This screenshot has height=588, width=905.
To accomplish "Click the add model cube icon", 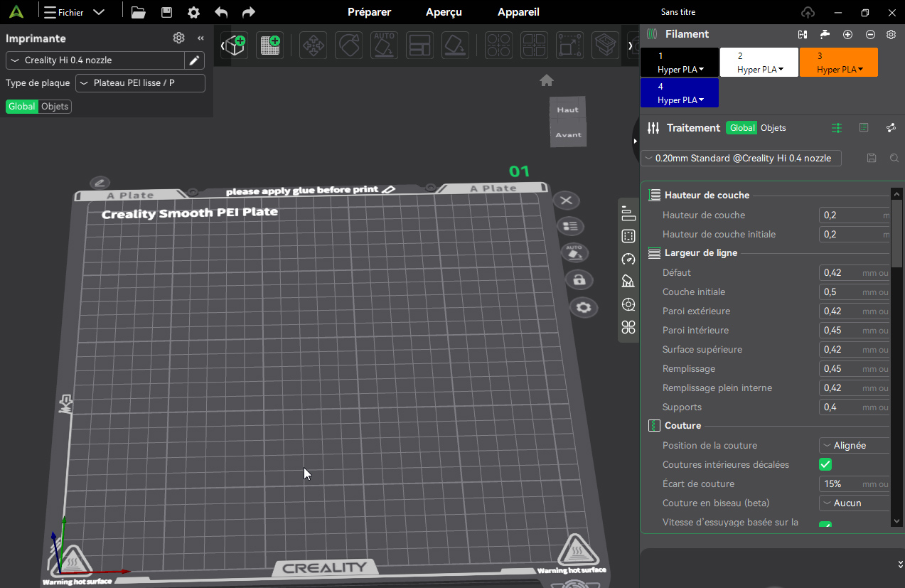I will (236, 45).
